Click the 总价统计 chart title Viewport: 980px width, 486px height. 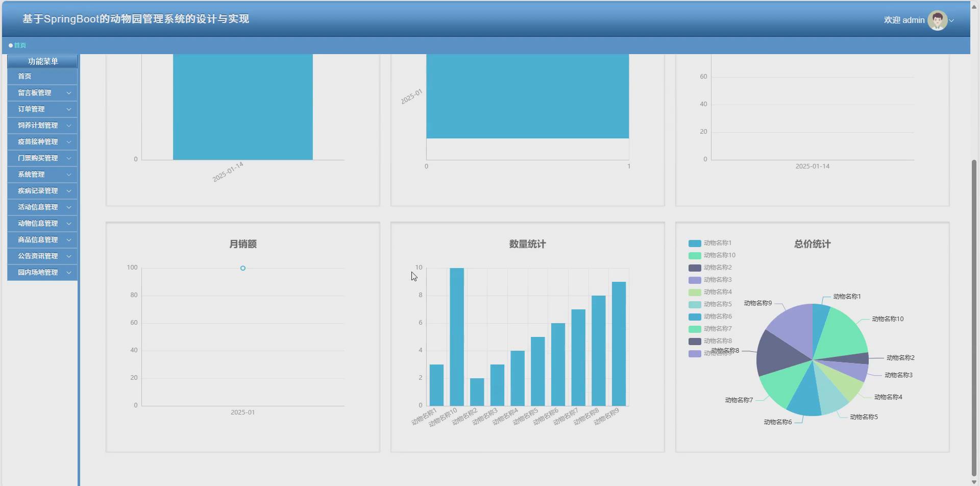(x=812, y=244)
